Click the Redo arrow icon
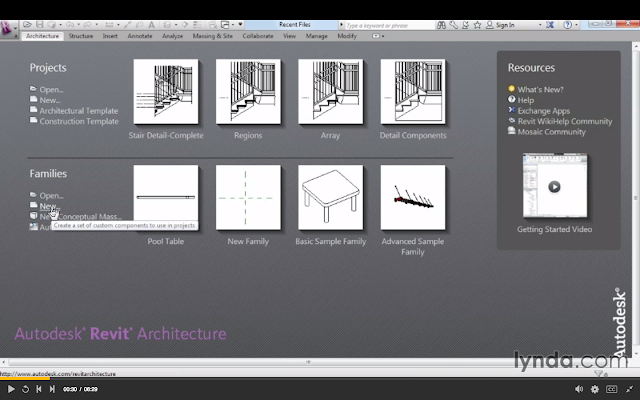This screenshot has width=640, height=400. (x=87, y=25)
